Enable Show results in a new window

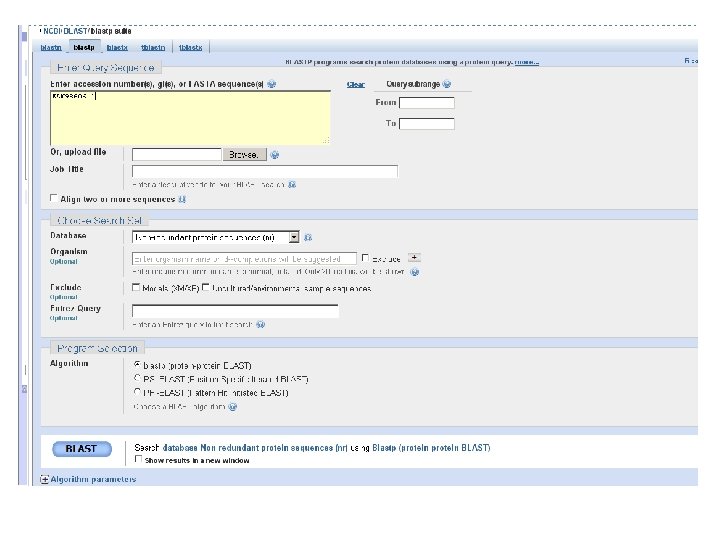click(138, 459)
